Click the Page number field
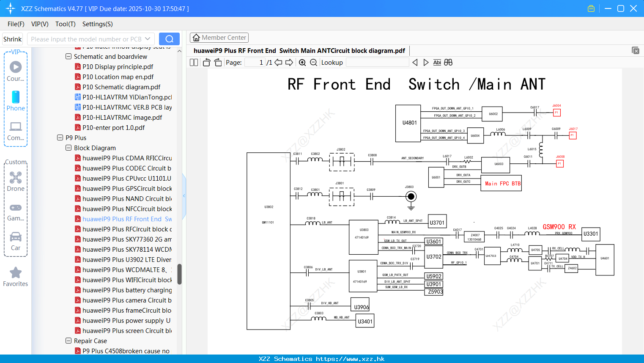 coord(255,63)
